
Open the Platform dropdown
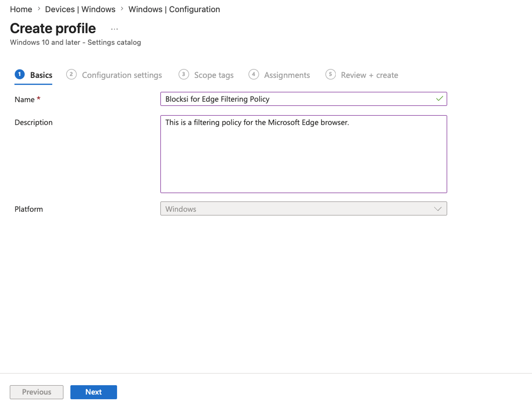coord(304,208)
